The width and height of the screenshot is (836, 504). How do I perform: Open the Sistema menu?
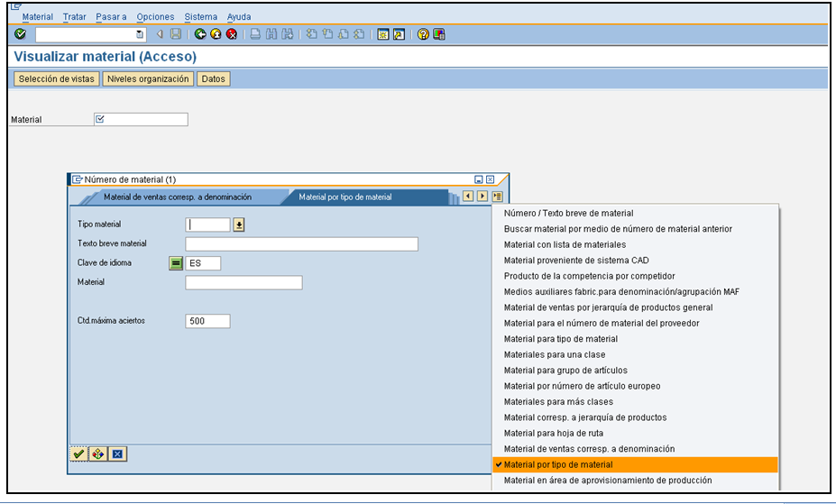click(x=200, y=16)
